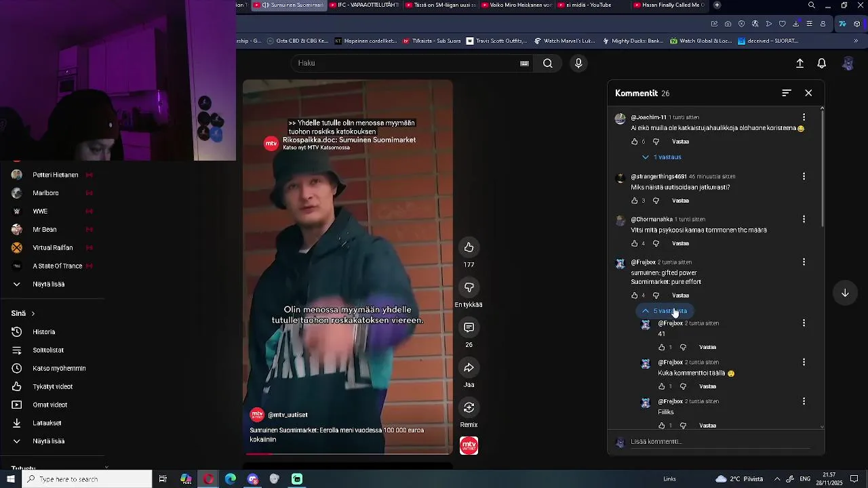Open more options for 'Kuka kommenttoi' reply

[804, 363]
